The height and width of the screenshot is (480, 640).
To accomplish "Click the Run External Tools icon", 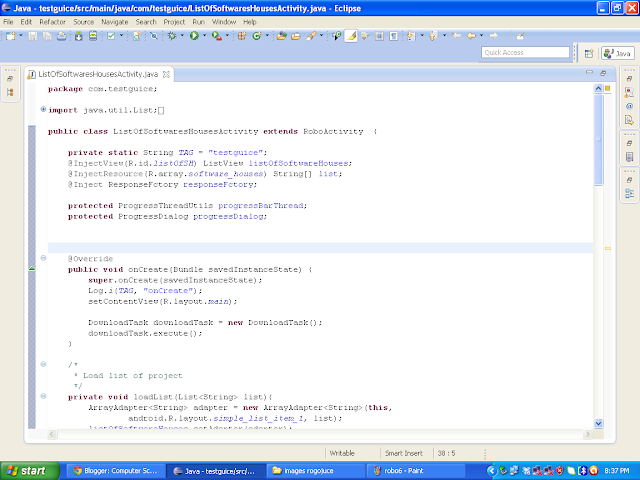I will coord(217,36).
